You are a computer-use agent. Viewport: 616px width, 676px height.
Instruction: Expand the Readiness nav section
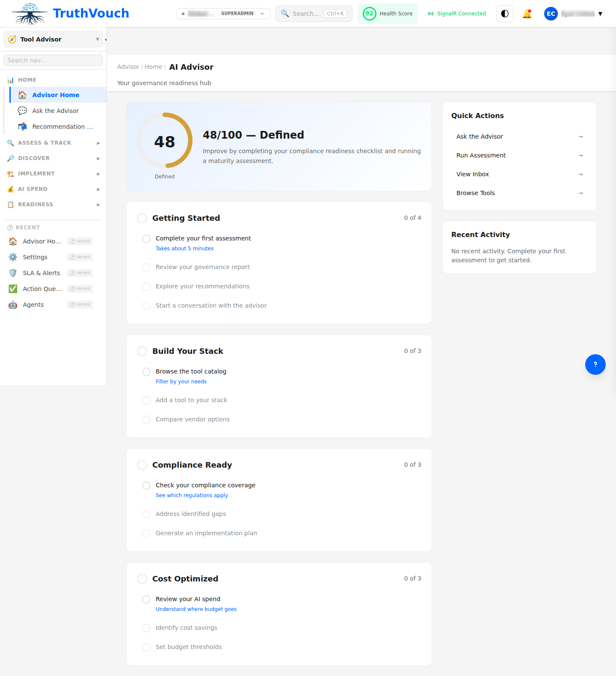pyautogui.click(x=53, y=205)
